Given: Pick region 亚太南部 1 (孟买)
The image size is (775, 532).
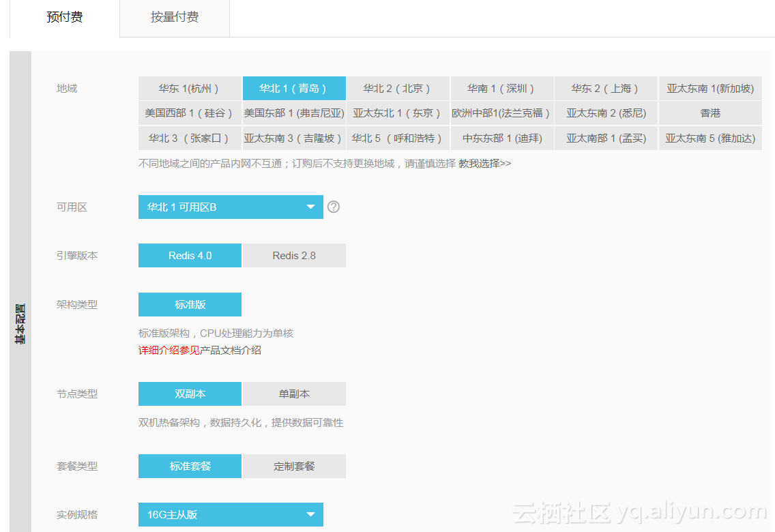Looking at the screenshot, I should [606, 138].
